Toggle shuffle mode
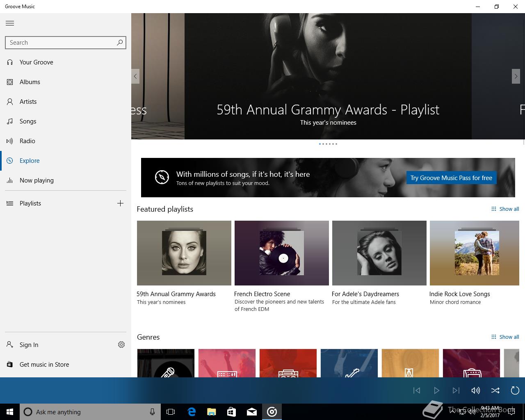 [495, 390]
